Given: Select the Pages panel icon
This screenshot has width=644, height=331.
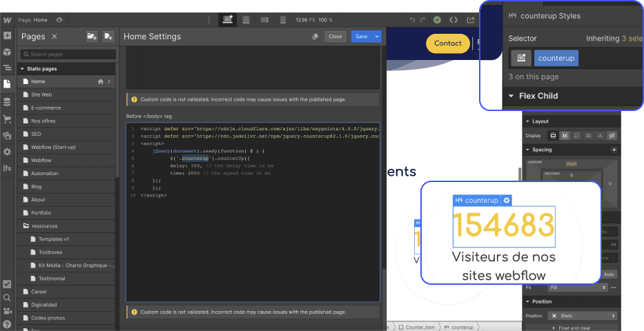Looking at the screenshot, I should [8, 83].
